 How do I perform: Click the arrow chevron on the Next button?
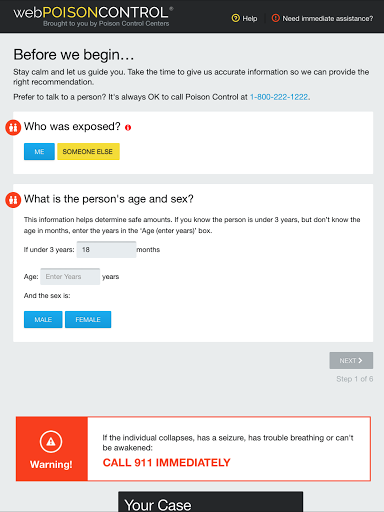360,360
